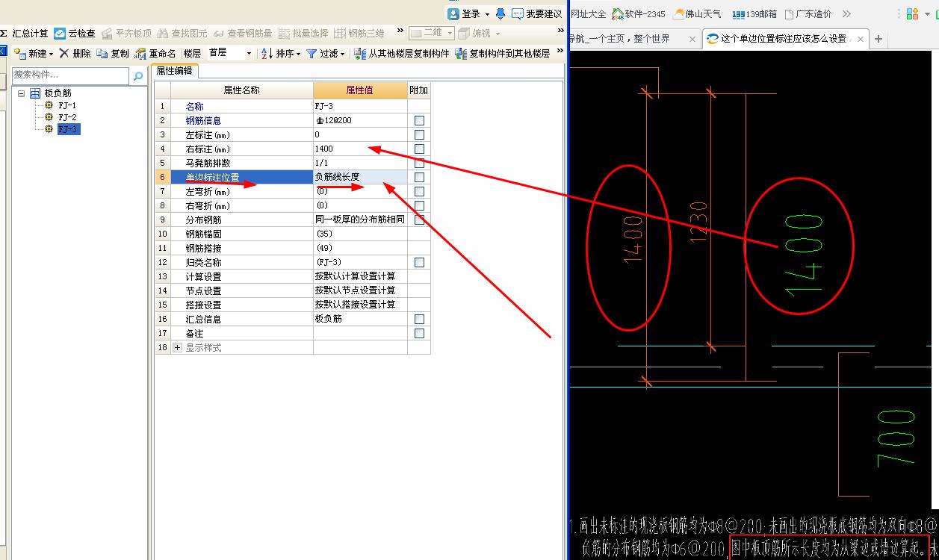Click 从其他楼层复制构件 icon
939x560 pixels.
coord(360,53)
